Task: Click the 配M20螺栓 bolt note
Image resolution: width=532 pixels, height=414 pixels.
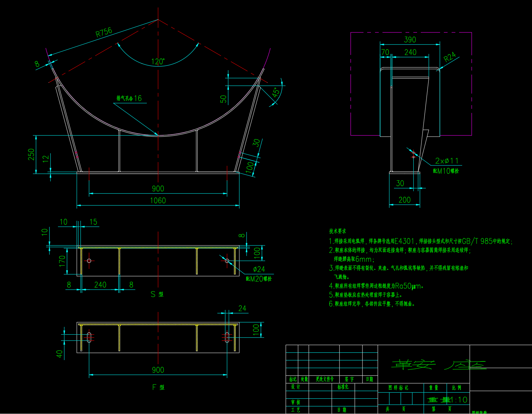Action: pos(259,279)
